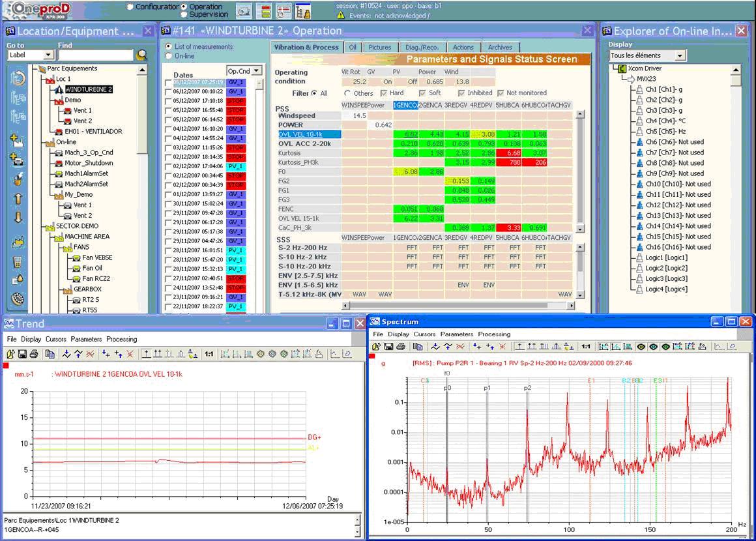
Task: Toggle the Hard filter checkbox
Action: 384,93
